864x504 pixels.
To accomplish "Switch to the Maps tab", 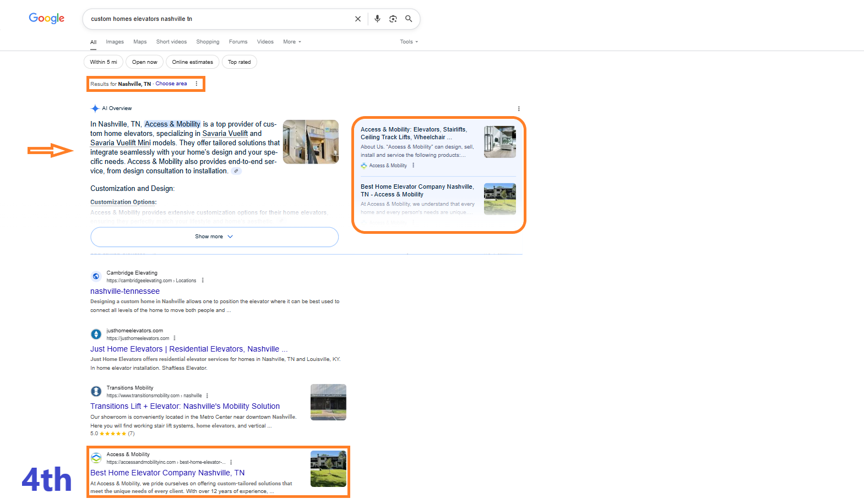I will (140, 42).
